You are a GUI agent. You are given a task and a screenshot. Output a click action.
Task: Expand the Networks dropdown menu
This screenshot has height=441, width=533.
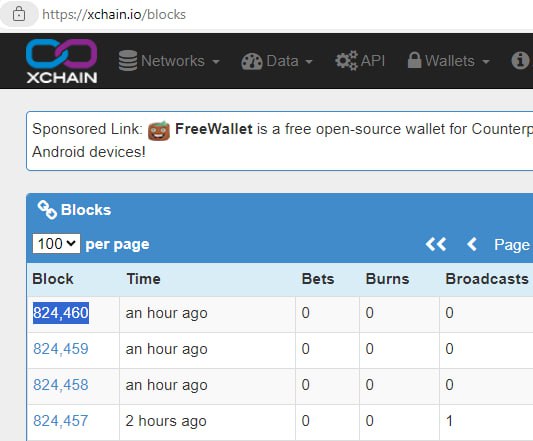point(169,61)
